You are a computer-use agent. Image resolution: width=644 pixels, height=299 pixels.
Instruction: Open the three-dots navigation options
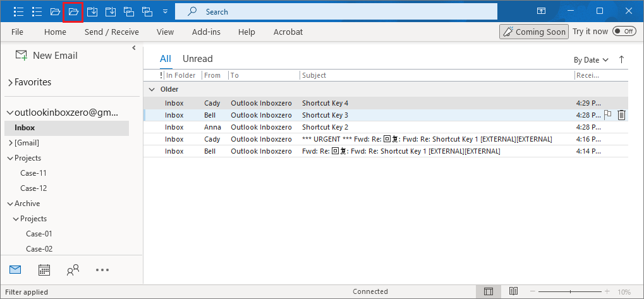102,270
